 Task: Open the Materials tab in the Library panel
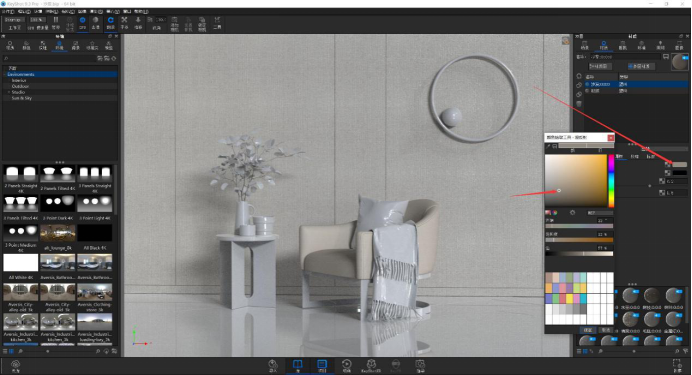tap(10, 45)
